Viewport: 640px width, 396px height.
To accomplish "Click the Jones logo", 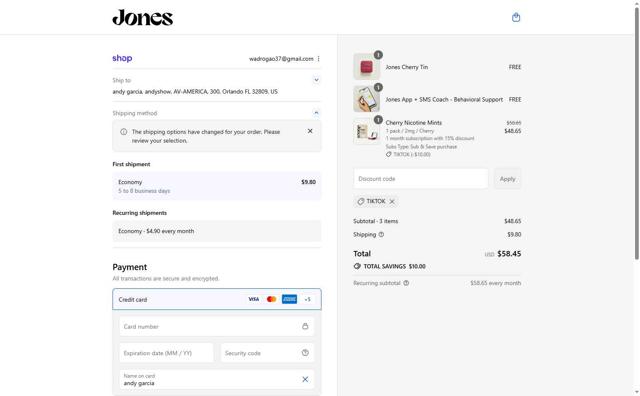I will coord(143,18).
